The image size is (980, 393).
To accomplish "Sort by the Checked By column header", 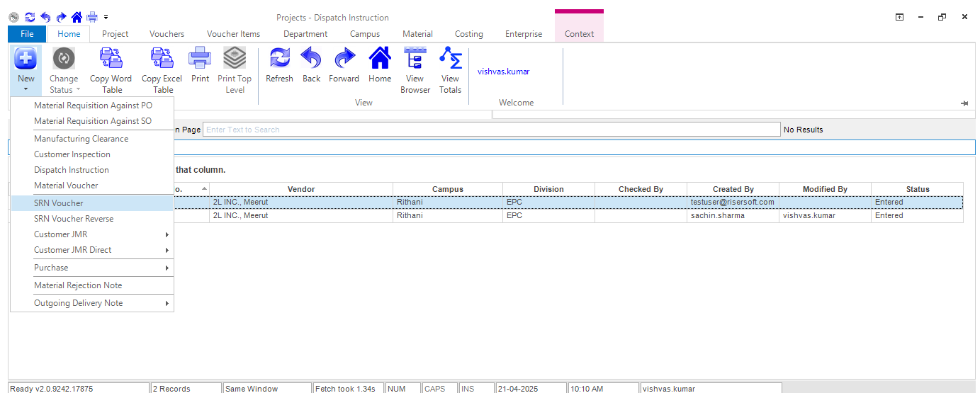I will click(641, 189).
